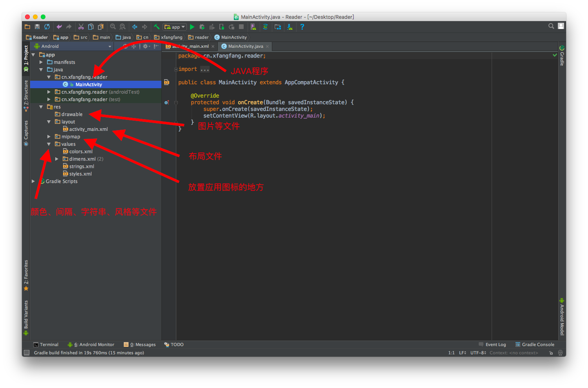
Task: Toggle the 2: Favorites tool window
Action: 26,275
